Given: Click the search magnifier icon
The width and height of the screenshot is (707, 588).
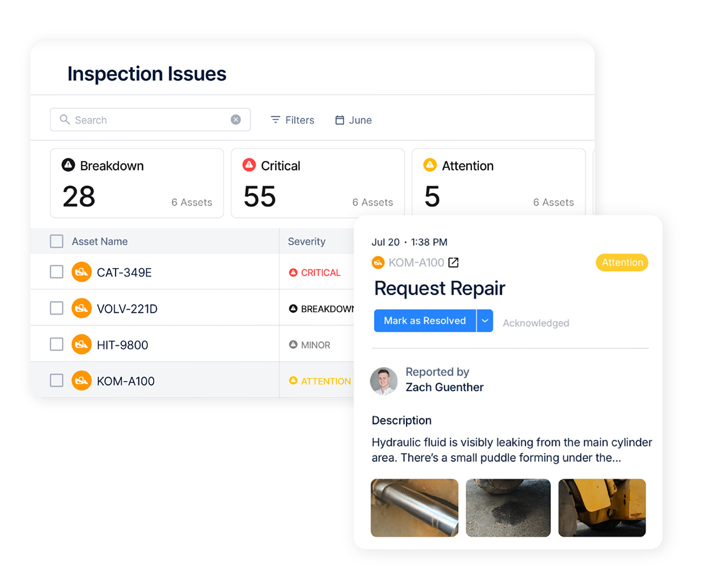Looking at the screenshot, I should click(x=65, y=120).
